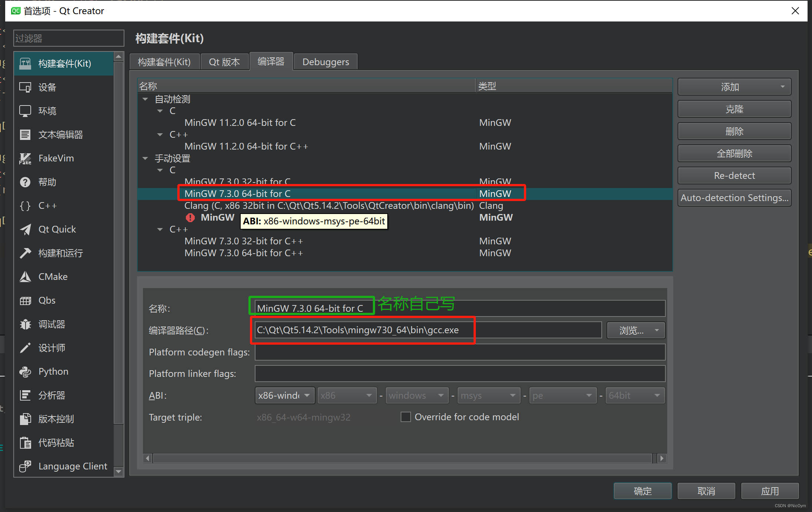The image size is (812, 512).
Task: Switch to the Qt 版本 tab
Action: click(x=224, y=62)
